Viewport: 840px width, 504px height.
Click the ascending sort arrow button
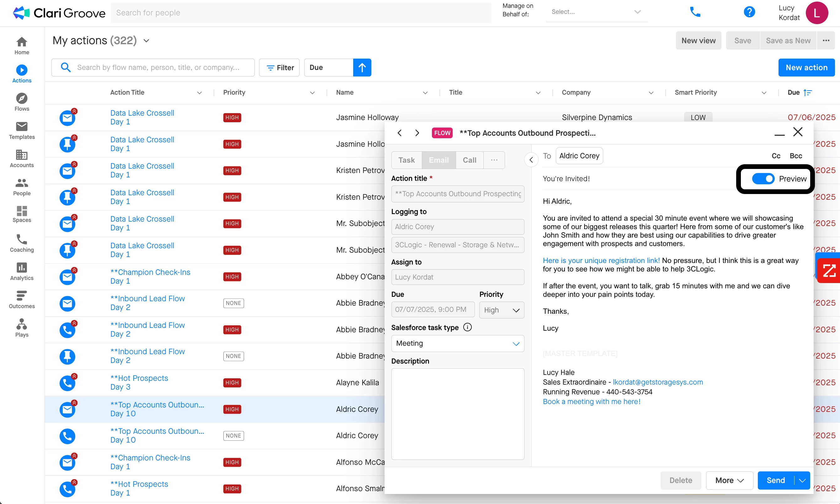362,68
